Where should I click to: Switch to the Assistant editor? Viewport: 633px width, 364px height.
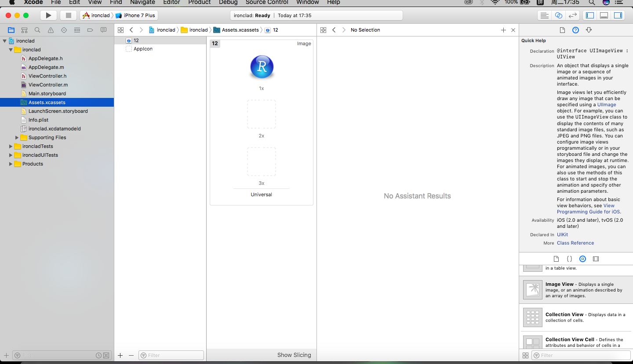coord(559,15)
